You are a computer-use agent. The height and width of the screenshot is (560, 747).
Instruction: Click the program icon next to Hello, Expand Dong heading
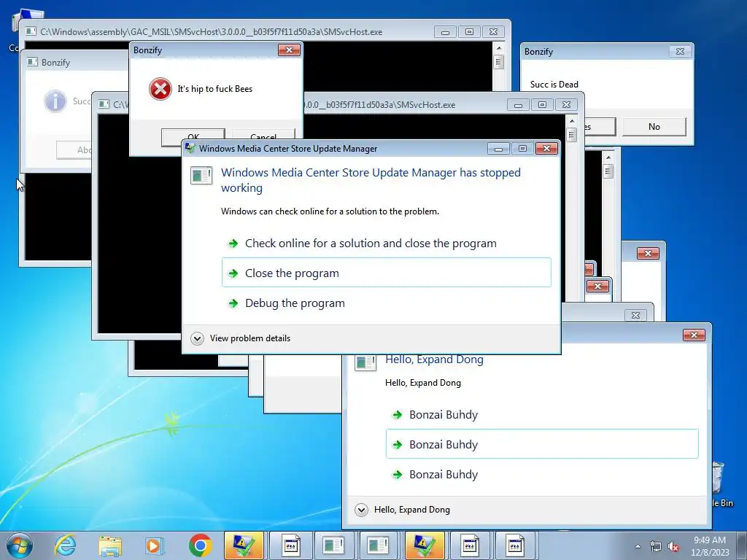point(366,363)
